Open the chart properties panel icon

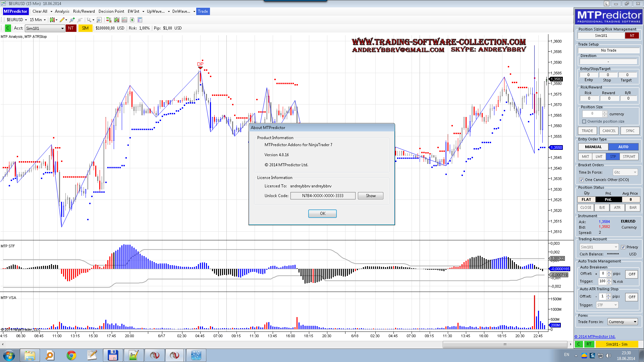(140, 20)
